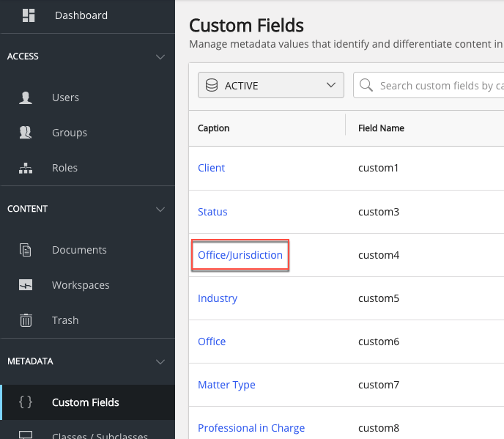Click the Roles hierarchy icon

coord(26,168)
